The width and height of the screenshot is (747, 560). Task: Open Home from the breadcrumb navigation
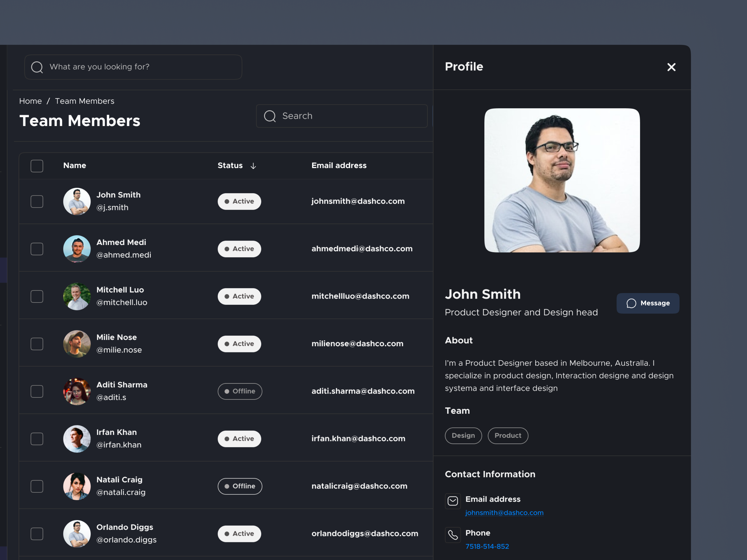(x=30, y=101)
